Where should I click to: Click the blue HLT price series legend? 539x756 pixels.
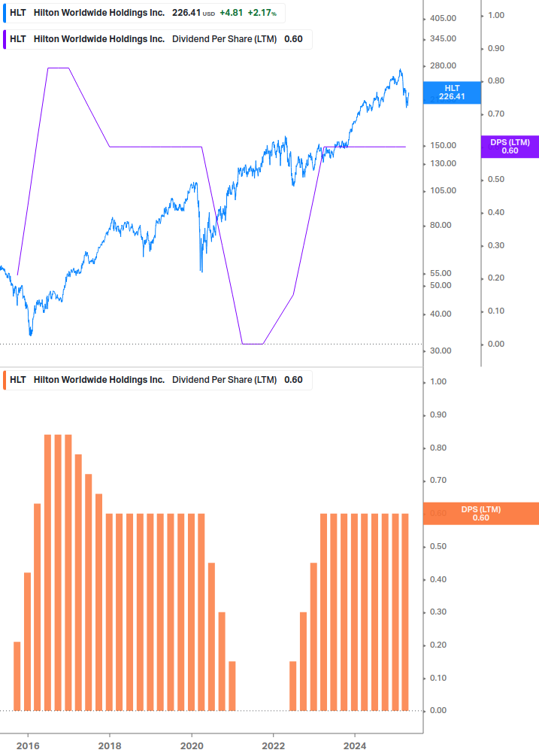[144, 13]
